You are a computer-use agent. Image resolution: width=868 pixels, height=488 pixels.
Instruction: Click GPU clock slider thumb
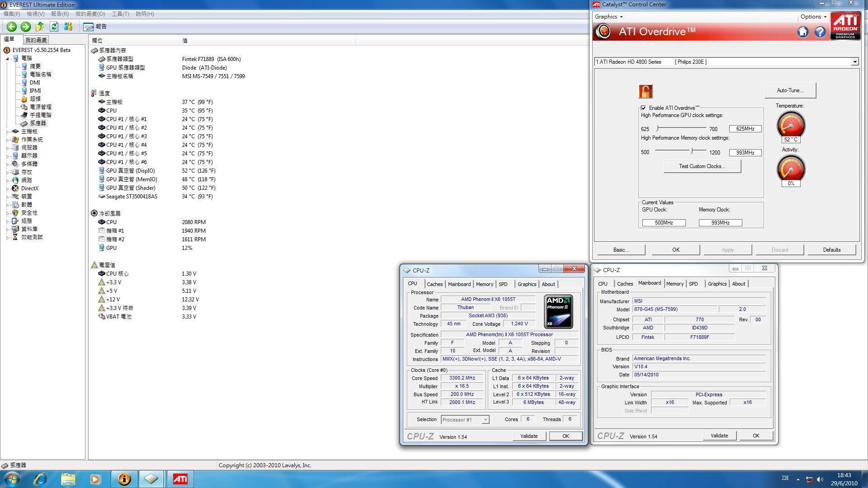pyautogui.click(x=657, y=129)
